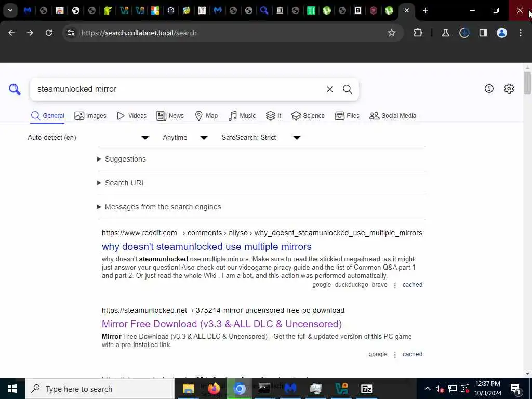Open Chrome Labs flask icon
Viewport: 532px width, 399px height.
pos(445,33)
